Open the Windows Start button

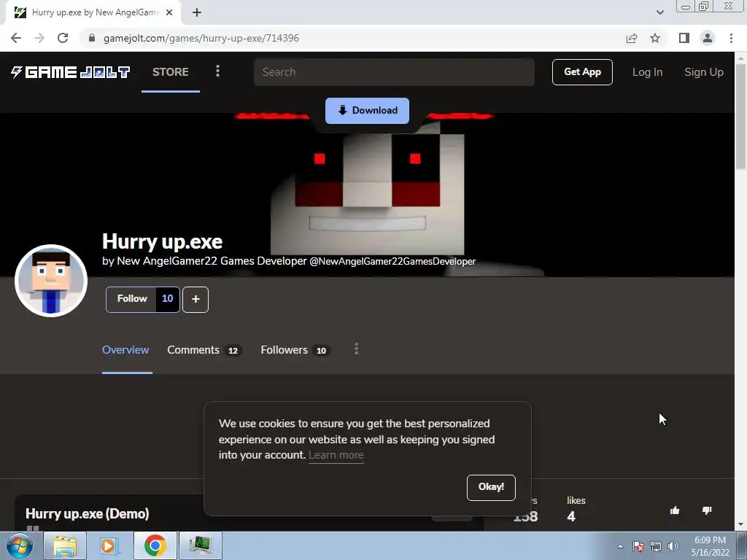[19, 545]
